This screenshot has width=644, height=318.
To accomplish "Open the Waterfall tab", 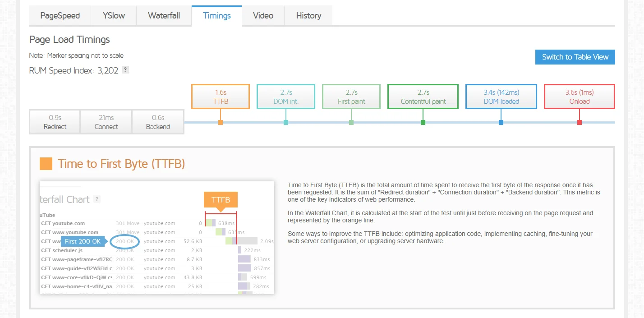I will [164, 16].
